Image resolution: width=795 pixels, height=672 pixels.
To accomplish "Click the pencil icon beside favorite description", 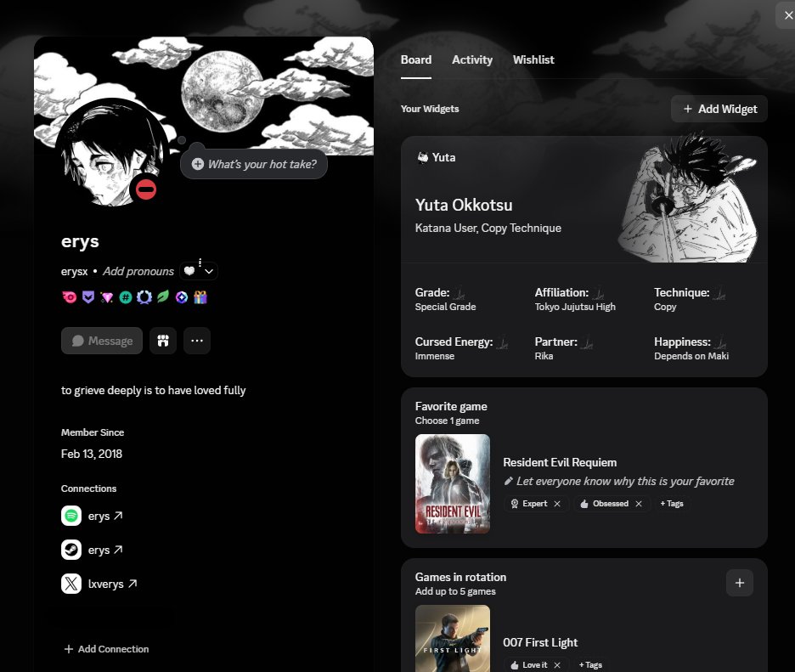I will (x=509, y=481).
